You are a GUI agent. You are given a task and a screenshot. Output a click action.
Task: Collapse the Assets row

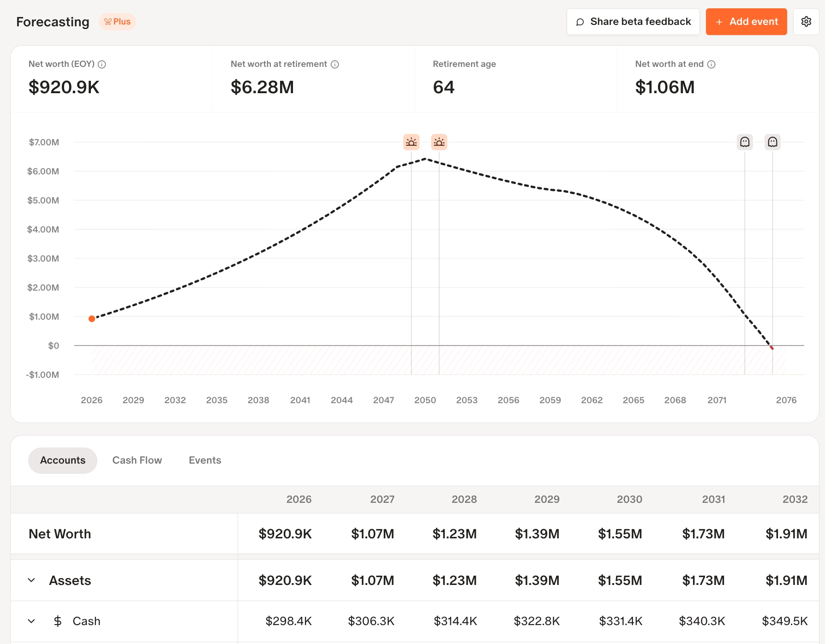click(x=31, y=580)
